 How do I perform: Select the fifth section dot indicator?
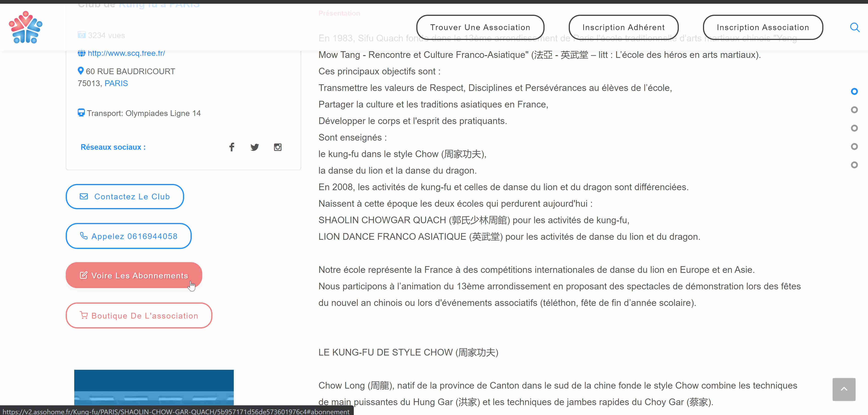tap(854, 165)
